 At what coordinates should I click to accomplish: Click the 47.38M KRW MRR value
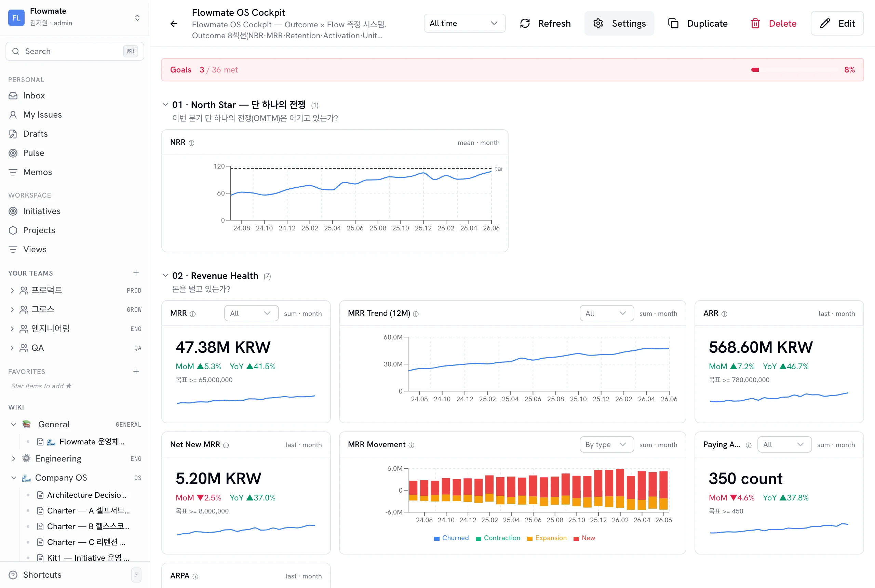click(223, 347)
